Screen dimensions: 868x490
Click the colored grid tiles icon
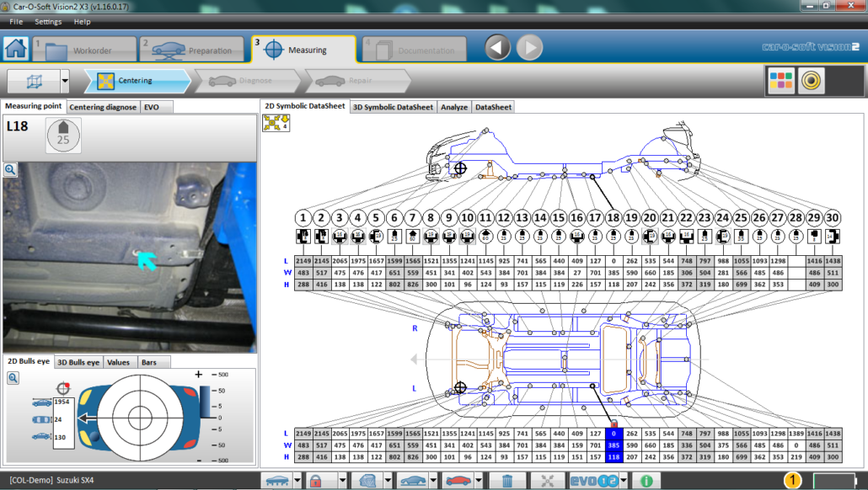coord(781,81)
